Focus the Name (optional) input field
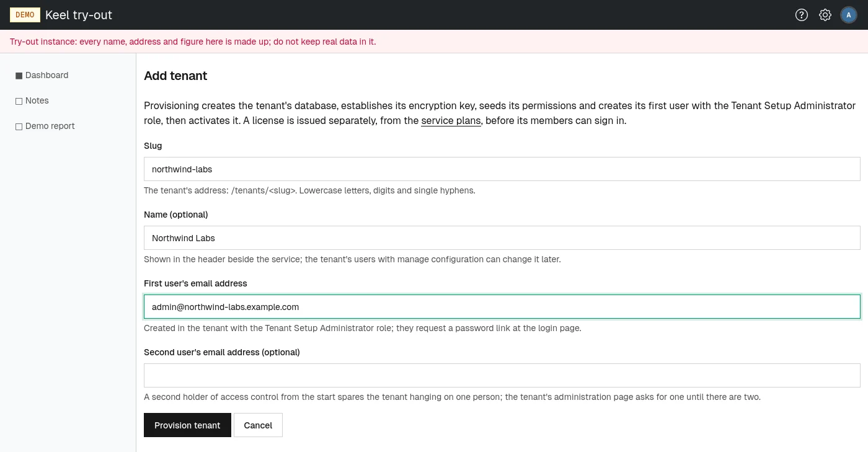The height and width of the screenshot is (452, 868). coord(502,237)
